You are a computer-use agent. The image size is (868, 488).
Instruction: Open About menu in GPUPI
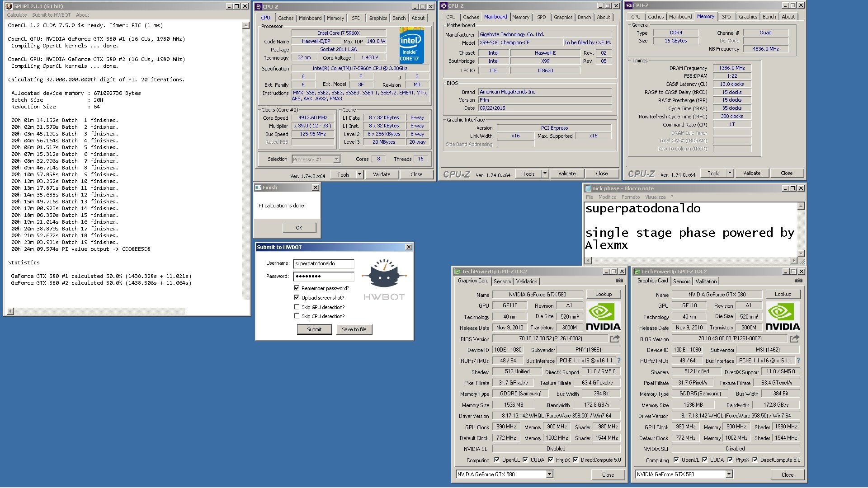(x=82, y=15)
